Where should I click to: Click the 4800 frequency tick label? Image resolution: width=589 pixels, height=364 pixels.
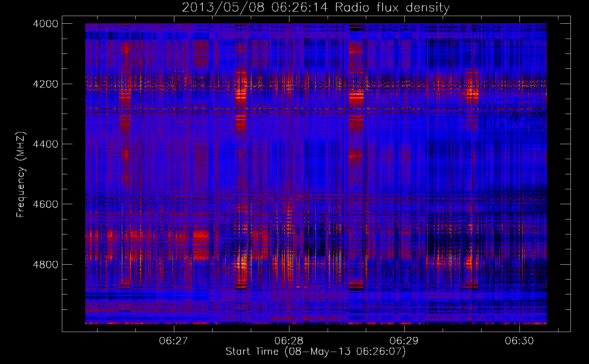click(x=46, y=264)
